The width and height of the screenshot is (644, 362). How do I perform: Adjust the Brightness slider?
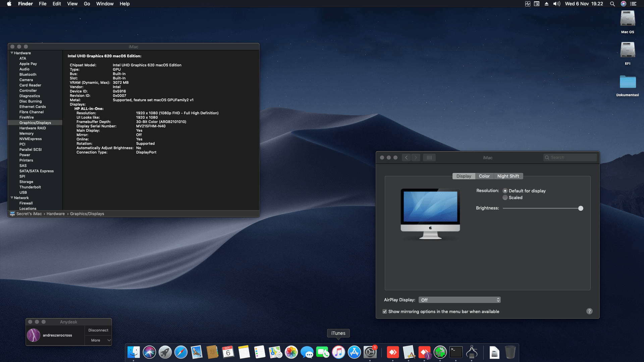(x=580, y=208)
